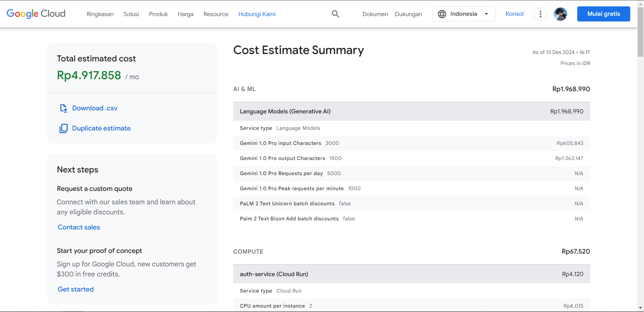Open the Dukungan link

408,14
